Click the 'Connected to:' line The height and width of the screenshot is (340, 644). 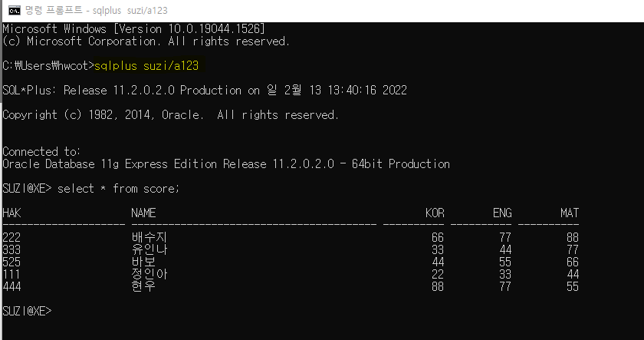tap(41, 152)
